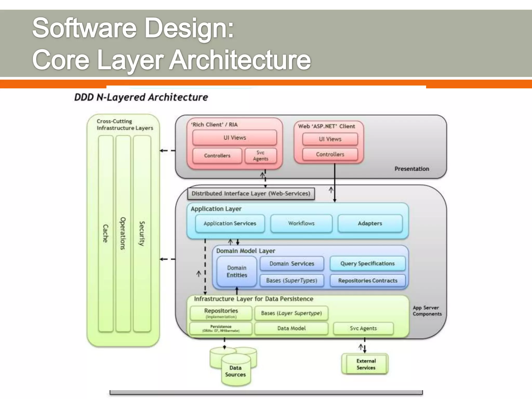Click the Svc Agents box in Rich Client
Viewport: 532px width, 399px height.
[261, 156]
